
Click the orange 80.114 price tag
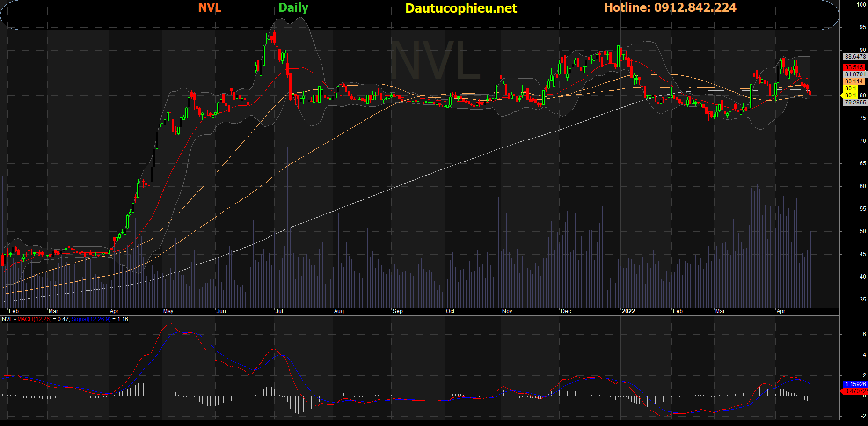pyautogui.click(x=854, y=81)
